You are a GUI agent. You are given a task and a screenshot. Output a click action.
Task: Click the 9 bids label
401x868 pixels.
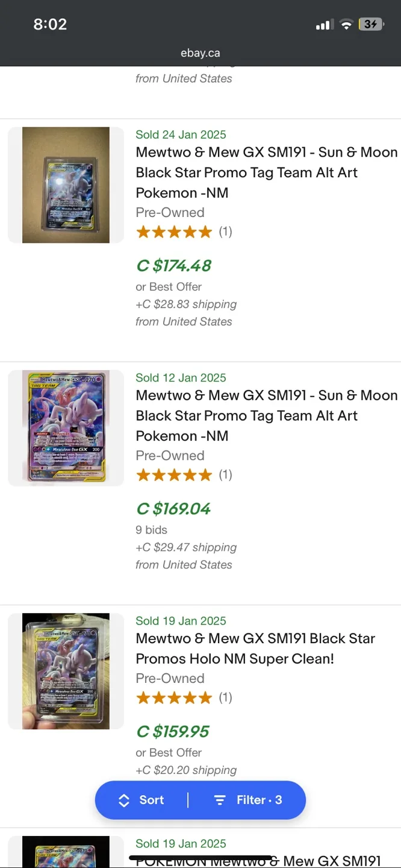(x=151, y=530)
